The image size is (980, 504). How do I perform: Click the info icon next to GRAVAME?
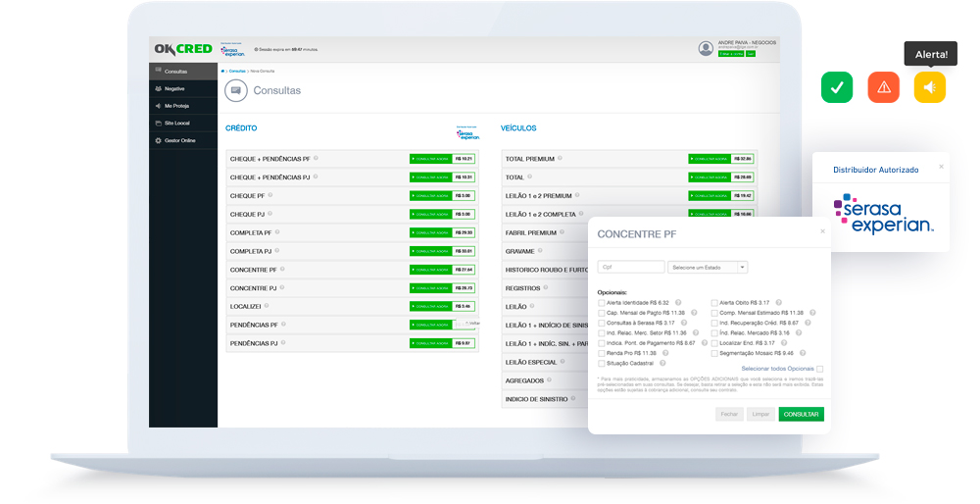click(x=541, y=251)
